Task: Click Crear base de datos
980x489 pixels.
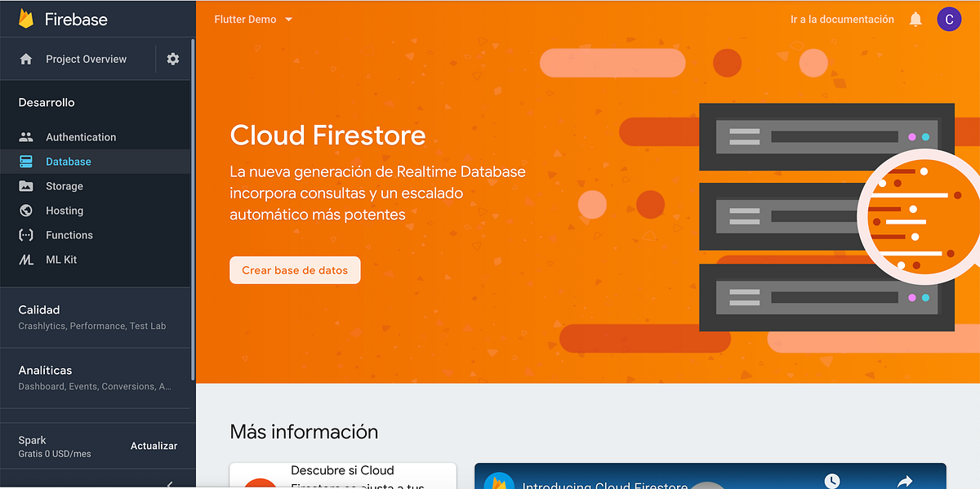Action: (x=294, y=269)
